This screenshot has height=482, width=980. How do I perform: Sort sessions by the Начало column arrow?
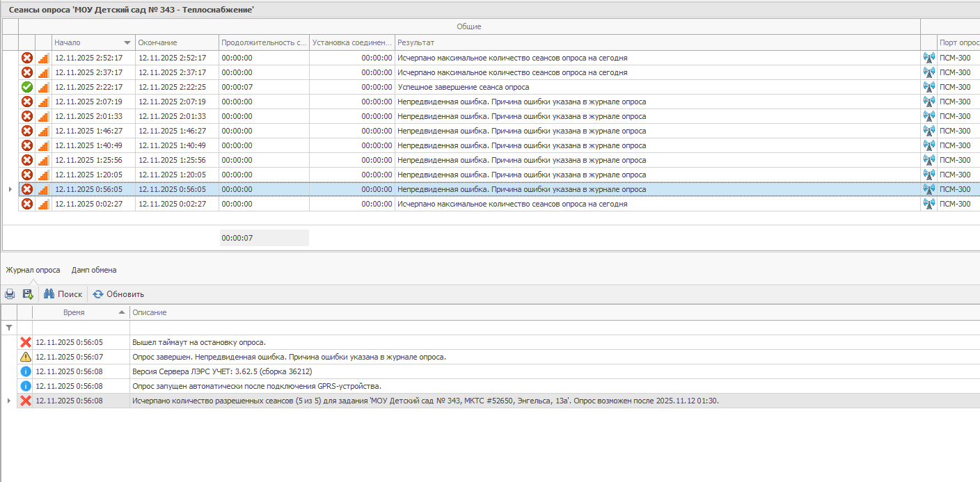pos(127,43)
